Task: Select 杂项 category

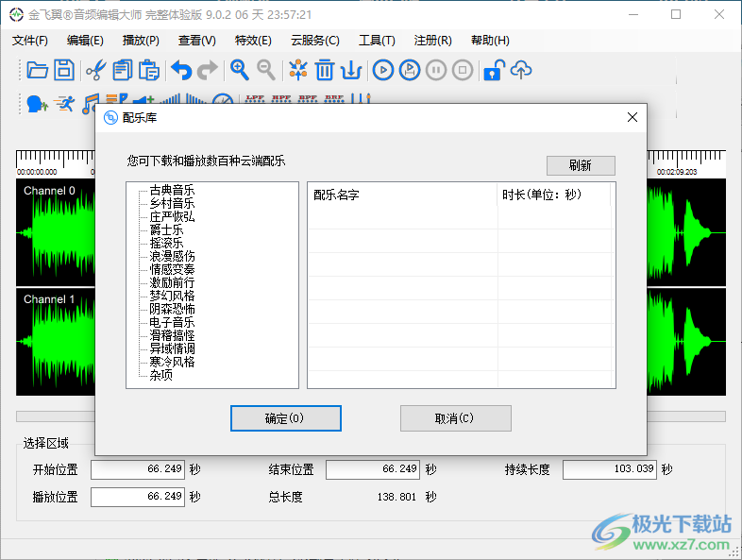Action: [x=160, y=376]
